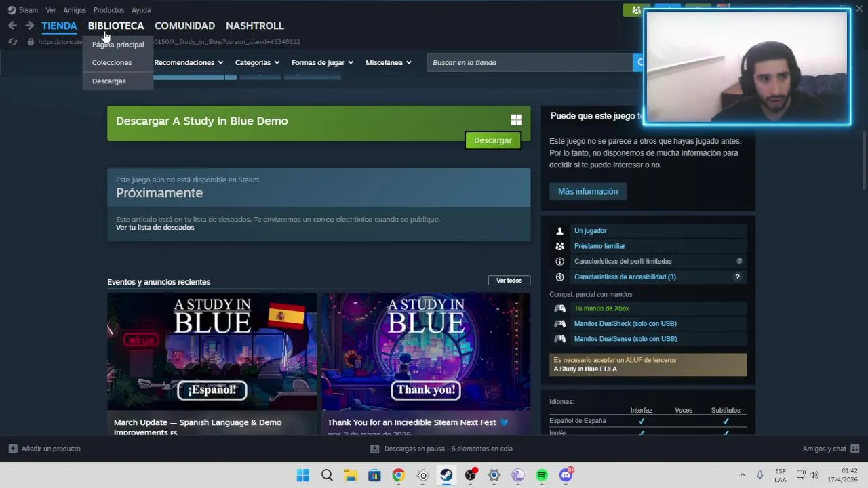Open Ver tu lista de deseados link

(x=155, y=228)
